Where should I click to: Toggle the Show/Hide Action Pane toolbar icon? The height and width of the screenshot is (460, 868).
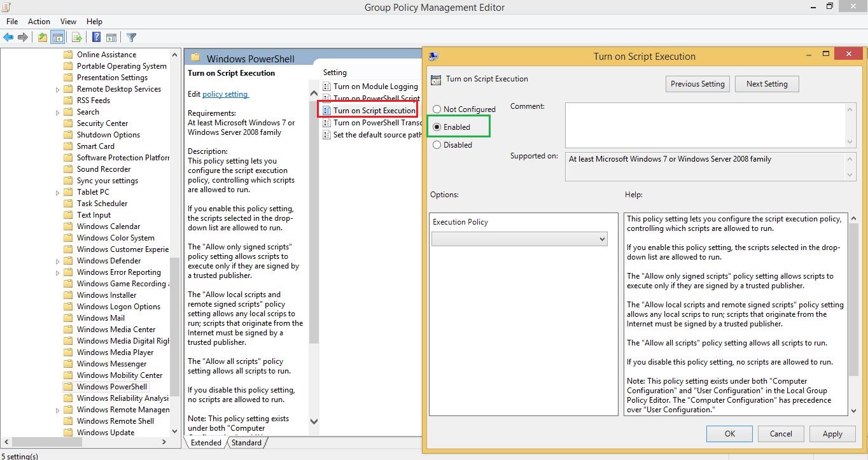(111, 38)
